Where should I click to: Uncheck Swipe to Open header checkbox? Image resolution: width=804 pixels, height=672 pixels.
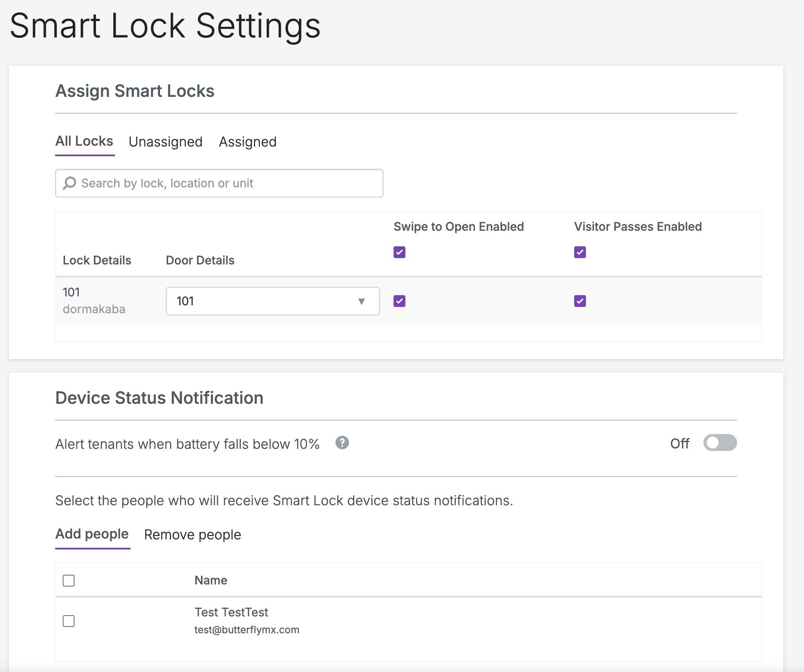tap(399, 252)
